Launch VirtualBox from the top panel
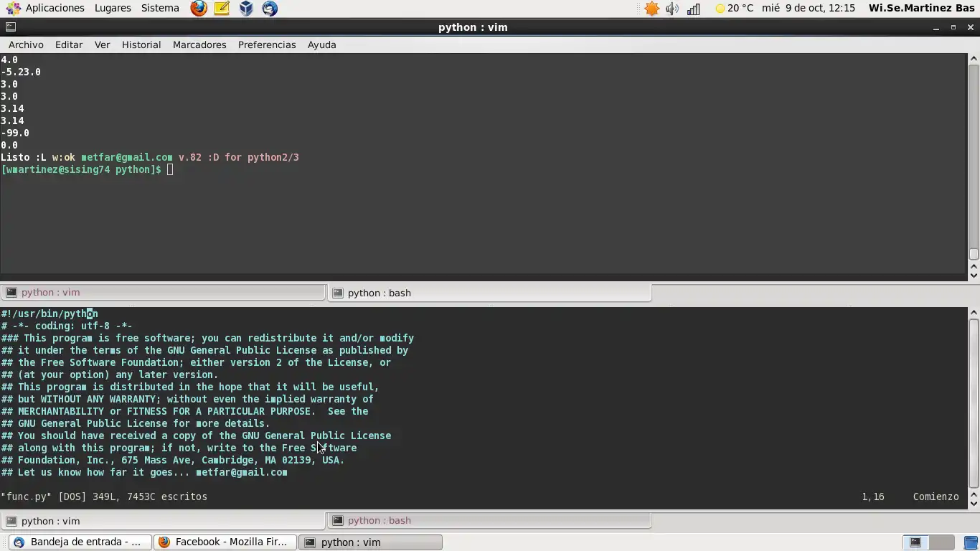Image resolution: width=980 pixels, height=551 pixels. pyautogui.click(x=246, y=9)
